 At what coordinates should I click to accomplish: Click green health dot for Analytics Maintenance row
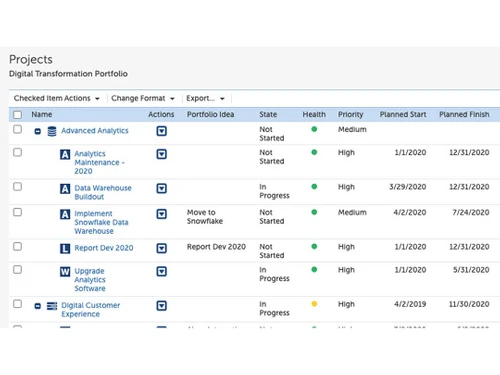314,152
